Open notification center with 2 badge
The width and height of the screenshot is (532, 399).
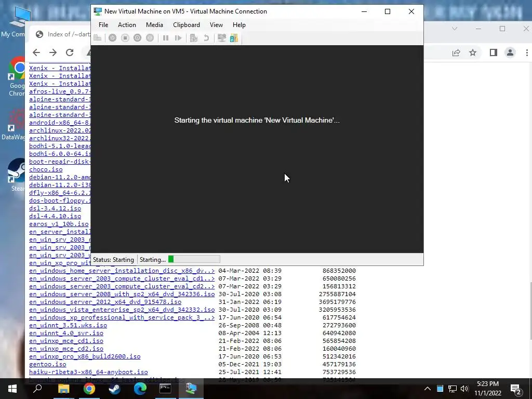coord(516,389)
